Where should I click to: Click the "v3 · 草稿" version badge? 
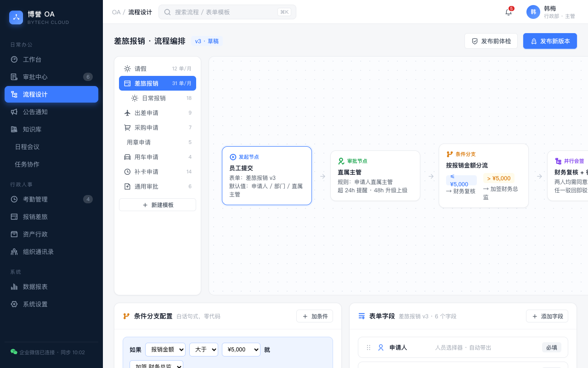pos(207,41)
